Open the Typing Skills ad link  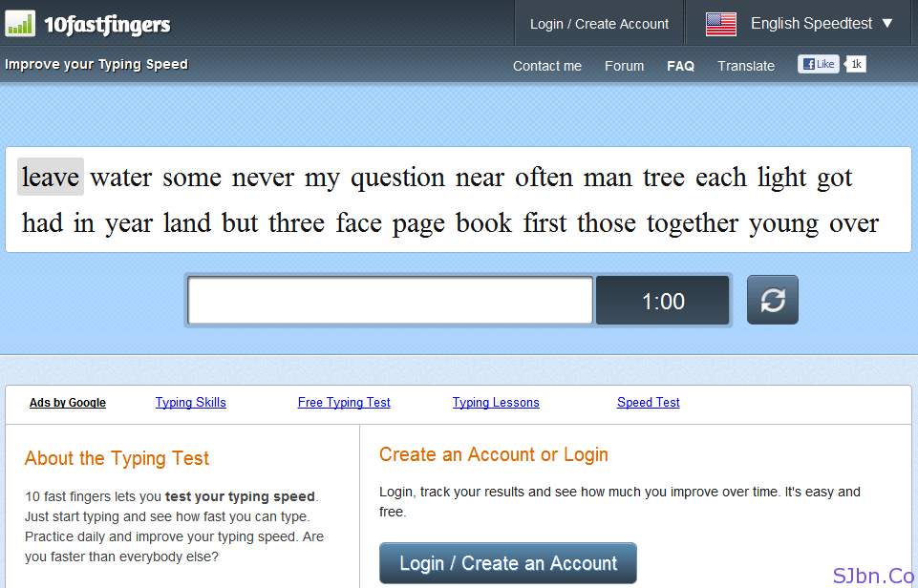(x=191, y=403)
